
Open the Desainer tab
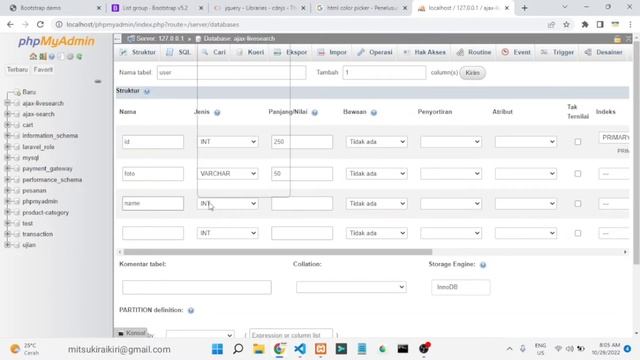[x=604, y=52]
